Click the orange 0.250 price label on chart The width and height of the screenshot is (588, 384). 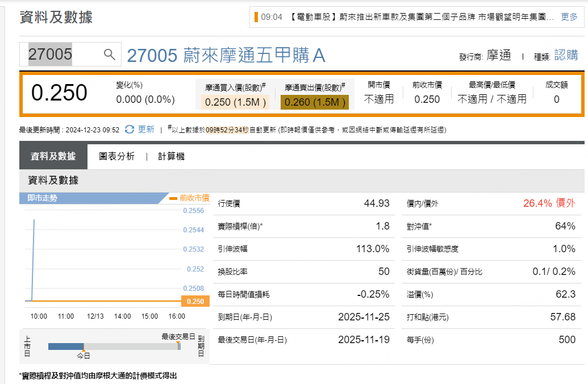(194, 302)
